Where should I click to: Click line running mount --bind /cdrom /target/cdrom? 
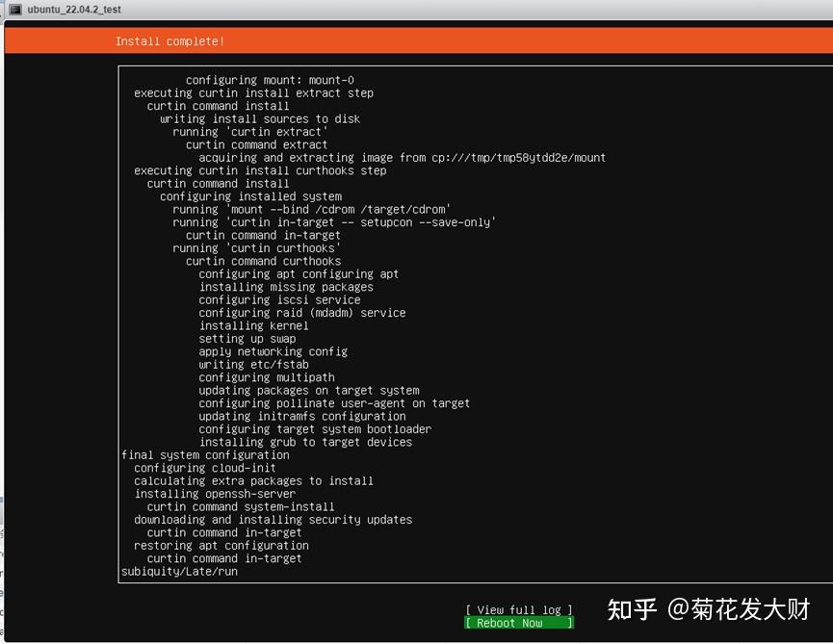click(312, 209)
